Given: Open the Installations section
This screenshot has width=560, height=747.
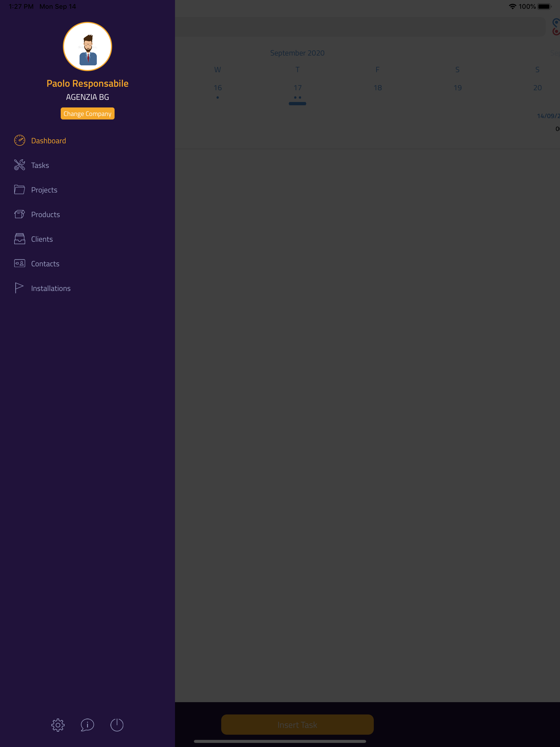Looking at the screenshot, I should [51, 288].
